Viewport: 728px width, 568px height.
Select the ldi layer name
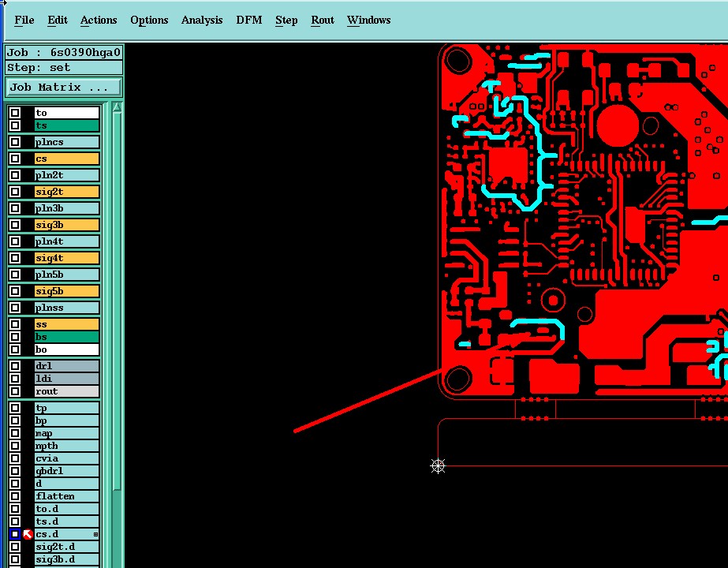[67, 379]
